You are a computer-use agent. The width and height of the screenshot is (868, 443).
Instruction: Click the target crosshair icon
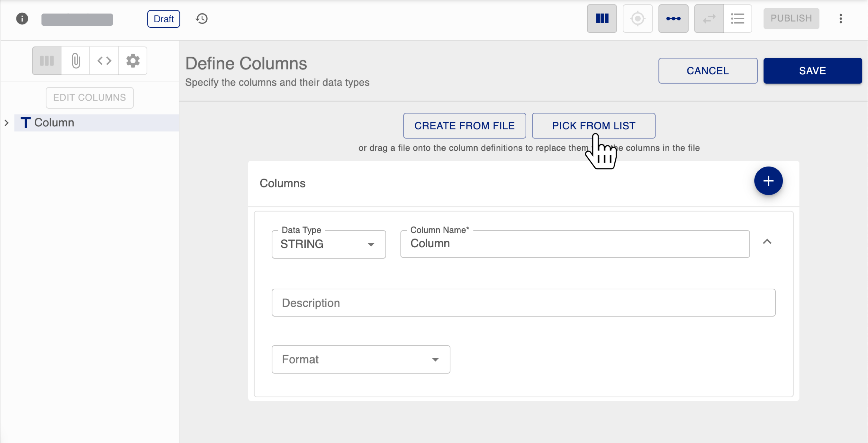(x=637, y=19)
